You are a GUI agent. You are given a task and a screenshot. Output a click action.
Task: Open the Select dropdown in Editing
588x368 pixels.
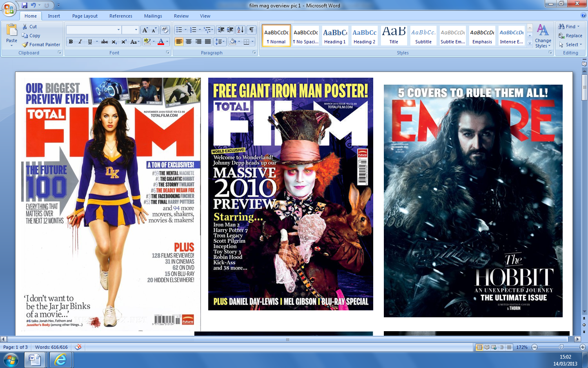(x=570, y=45)
